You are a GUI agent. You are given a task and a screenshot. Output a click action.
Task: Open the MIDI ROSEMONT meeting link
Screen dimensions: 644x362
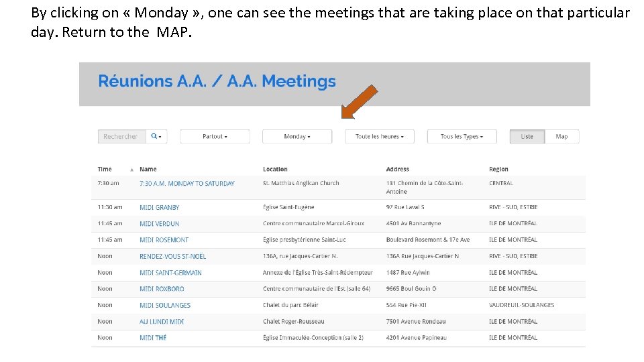tap(164, 240)
